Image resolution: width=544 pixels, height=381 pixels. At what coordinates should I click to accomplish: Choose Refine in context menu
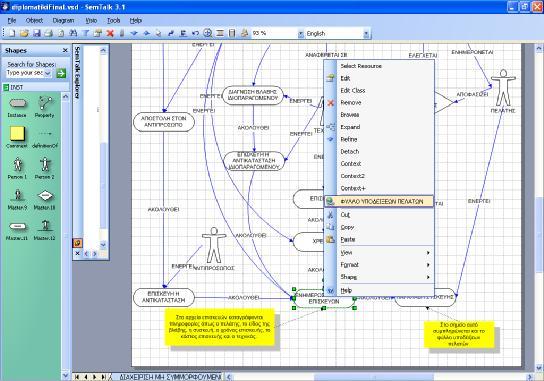pos(379,139)
